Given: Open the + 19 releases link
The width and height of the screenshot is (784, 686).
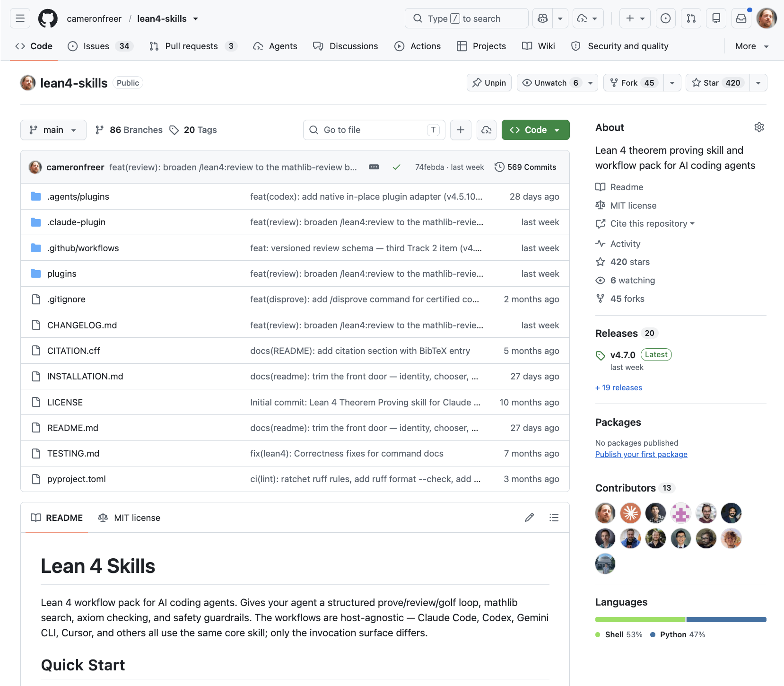Looking at the screenshot, I should 618,387.
